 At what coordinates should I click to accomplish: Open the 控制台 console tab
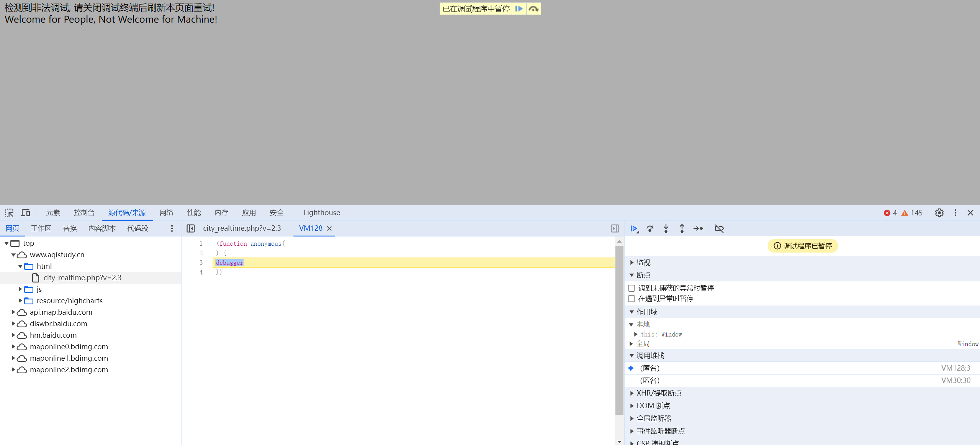point(84,213)
